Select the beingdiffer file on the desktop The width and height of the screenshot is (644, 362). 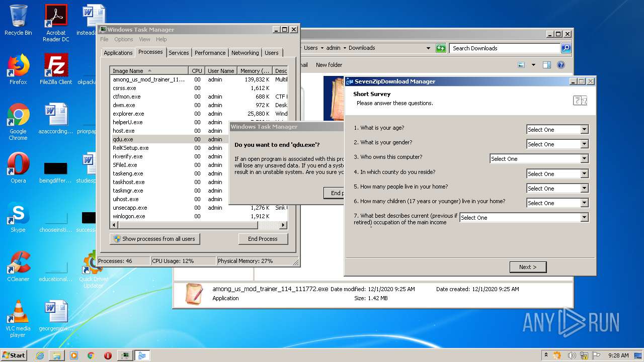coord(56,171)
